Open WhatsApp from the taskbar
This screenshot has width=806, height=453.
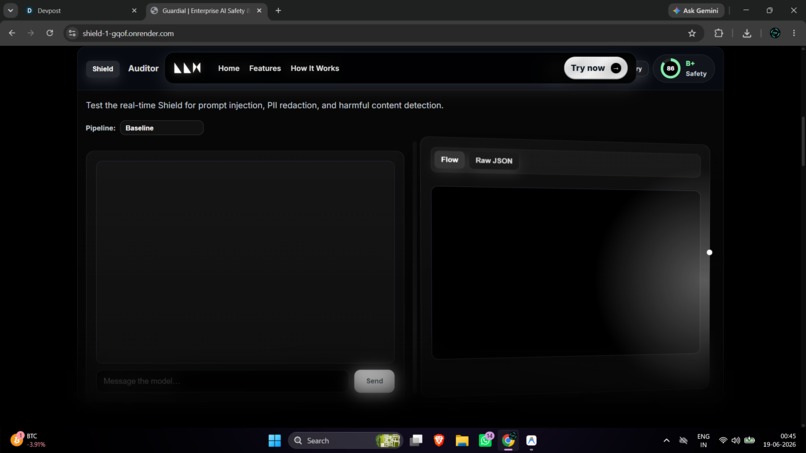(x=485, y=440)
